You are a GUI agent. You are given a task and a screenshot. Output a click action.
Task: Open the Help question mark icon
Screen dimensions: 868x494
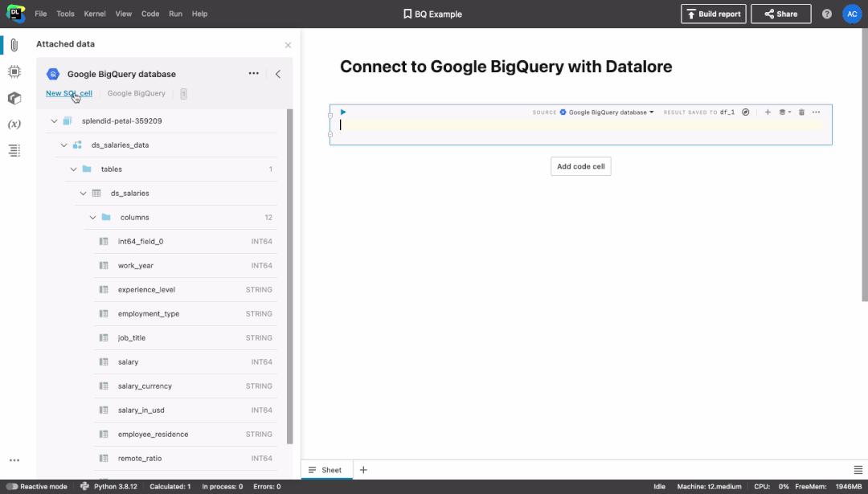(x=826, y=14)
